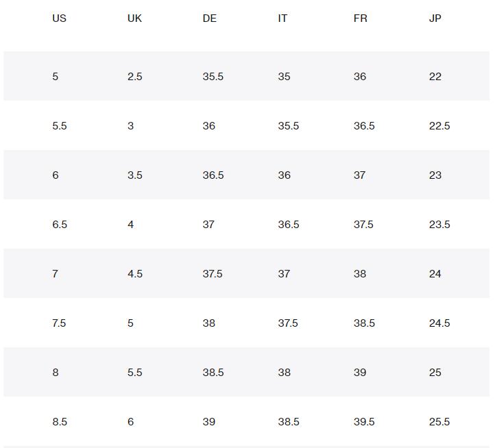Image resolution: width=495 pixels, height=448 pixels.
Task: Click FR size 39.5 cell
Action: [364, 422]
